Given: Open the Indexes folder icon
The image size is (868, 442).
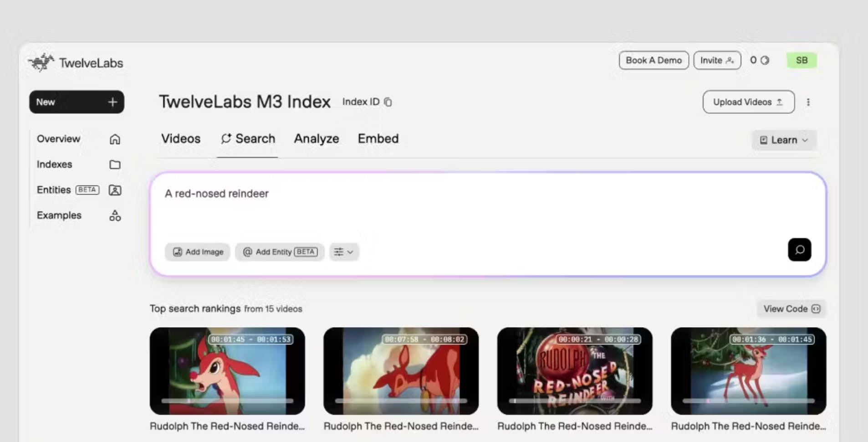Looking at the screenshot, I should pyautogui.click(x=115, y=164).
